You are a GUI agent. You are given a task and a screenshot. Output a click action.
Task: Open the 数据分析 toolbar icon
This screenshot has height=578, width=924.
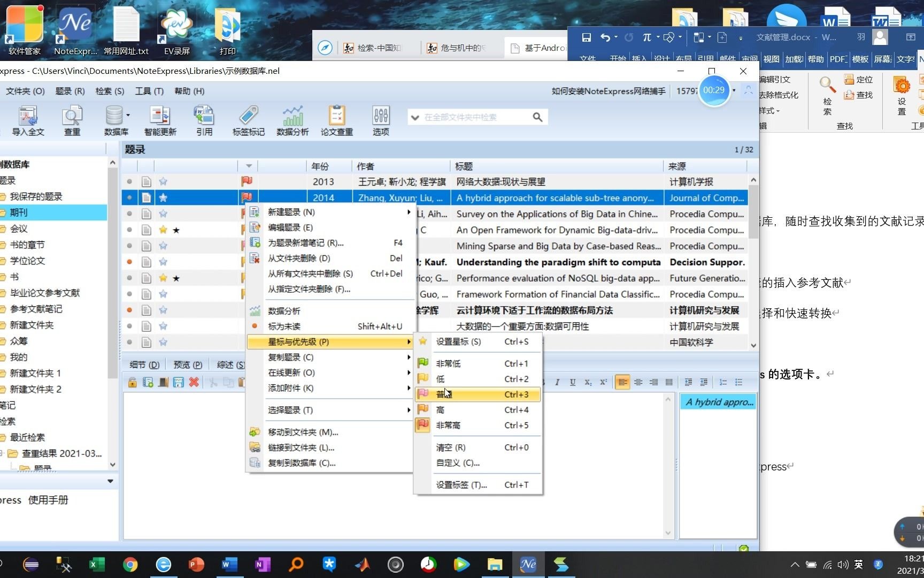click(292, 120)
